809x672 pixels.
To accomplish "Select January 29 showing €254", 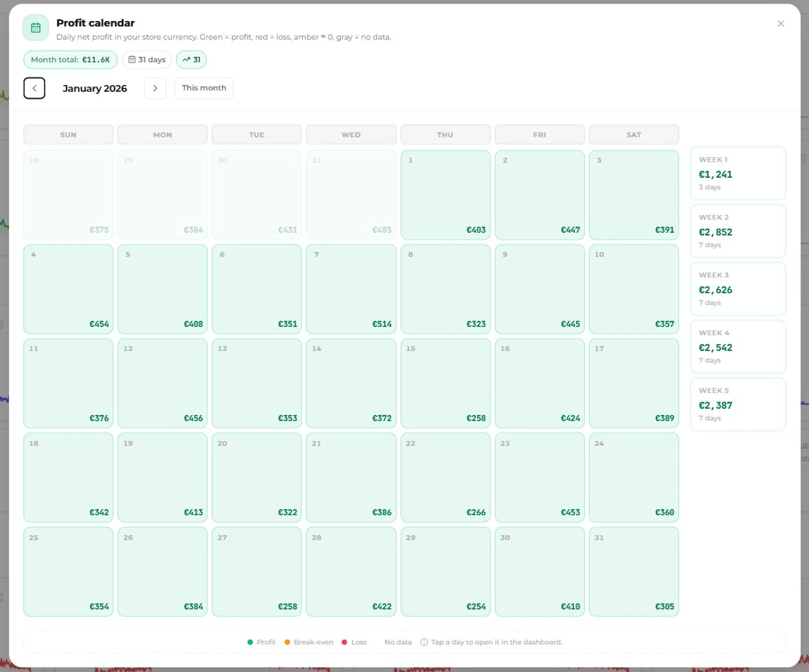I will pos(445,572).
